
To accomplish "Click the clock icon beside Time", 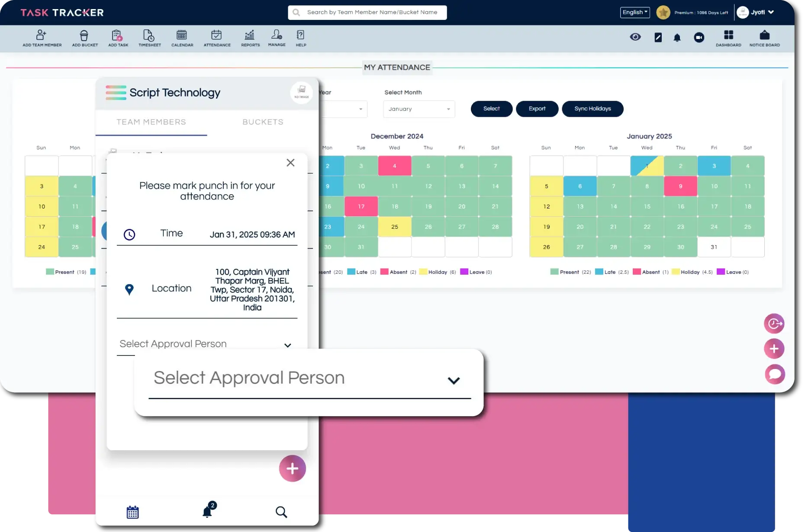I will click(x=129, y=234).
